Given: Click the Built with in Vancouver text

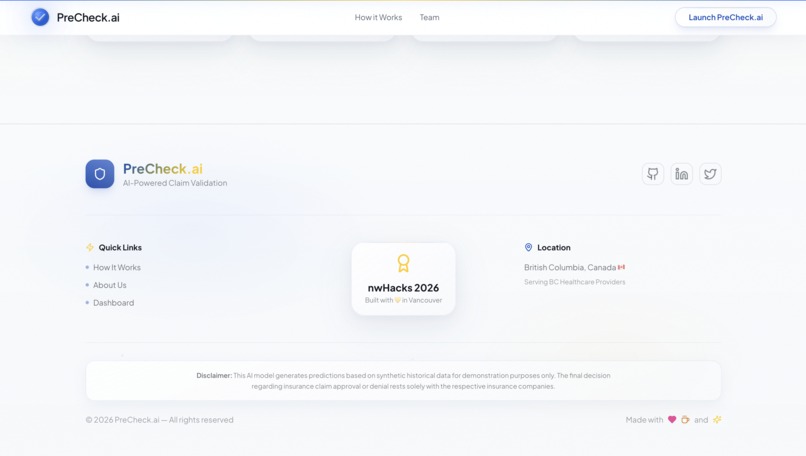Looking at the screenshot, I should coord(404,300).
